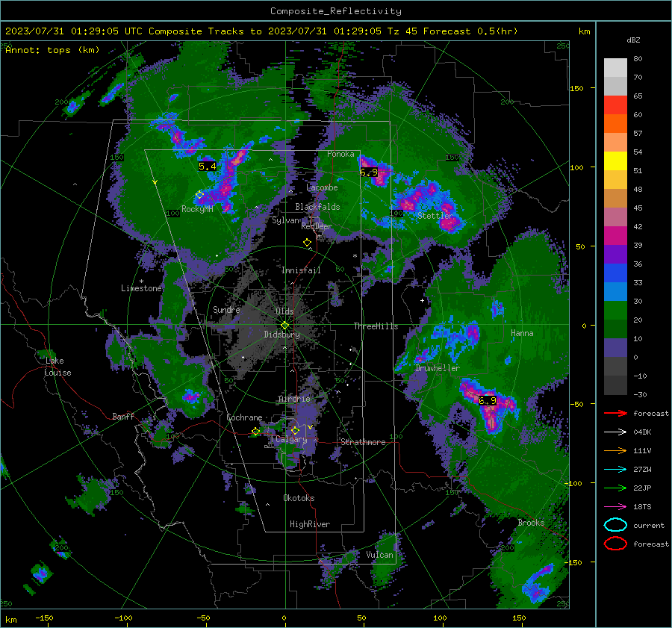Viewport: 672px width, 628px height.
Task: Choose the magenta 18TS arrow symbol
Action: click(615, 507)
